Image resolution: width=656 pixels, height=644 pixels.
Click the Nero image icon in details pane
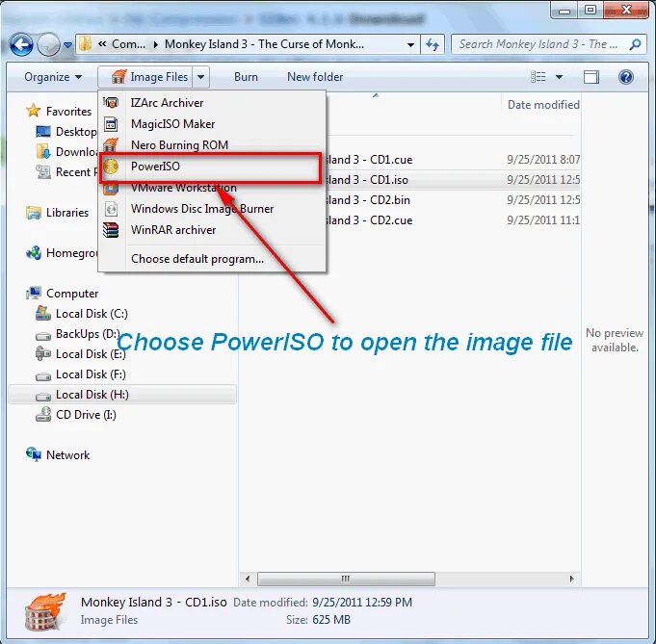[x=45, y=612]
